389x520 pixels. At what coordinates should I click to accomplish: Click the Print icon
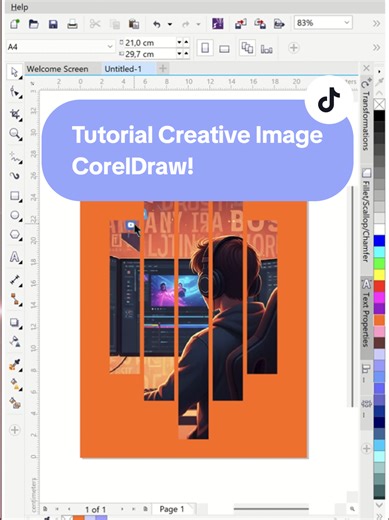point(72,24)
